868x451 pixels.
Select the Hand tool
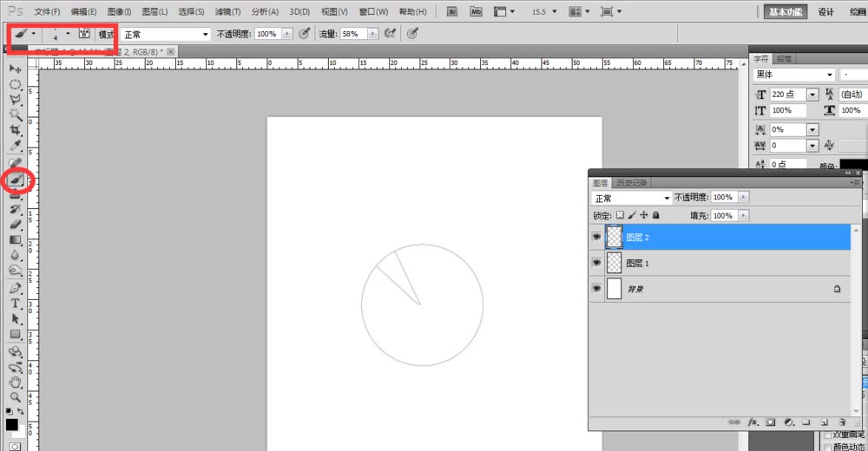coord(15,382)
